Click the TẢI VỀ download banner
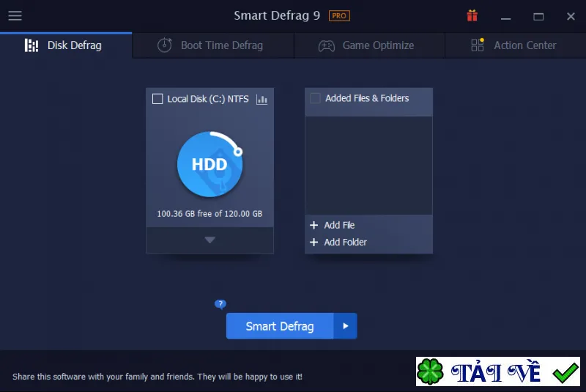This screenshot has width=586, height=392. click(498, 371)
